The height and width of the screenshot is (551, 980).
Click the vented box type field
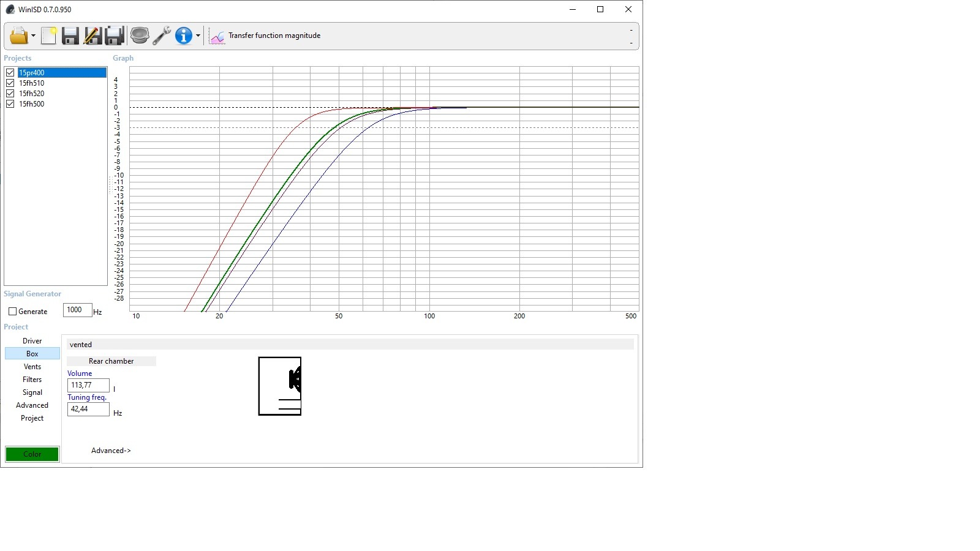(x=350, y=345)
